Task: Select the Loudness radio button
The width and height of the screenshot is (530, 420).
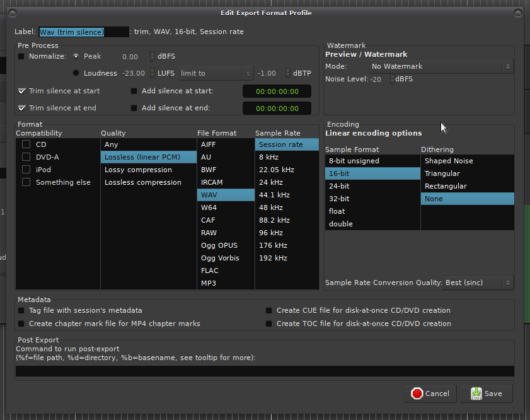Action: point(76,73)
